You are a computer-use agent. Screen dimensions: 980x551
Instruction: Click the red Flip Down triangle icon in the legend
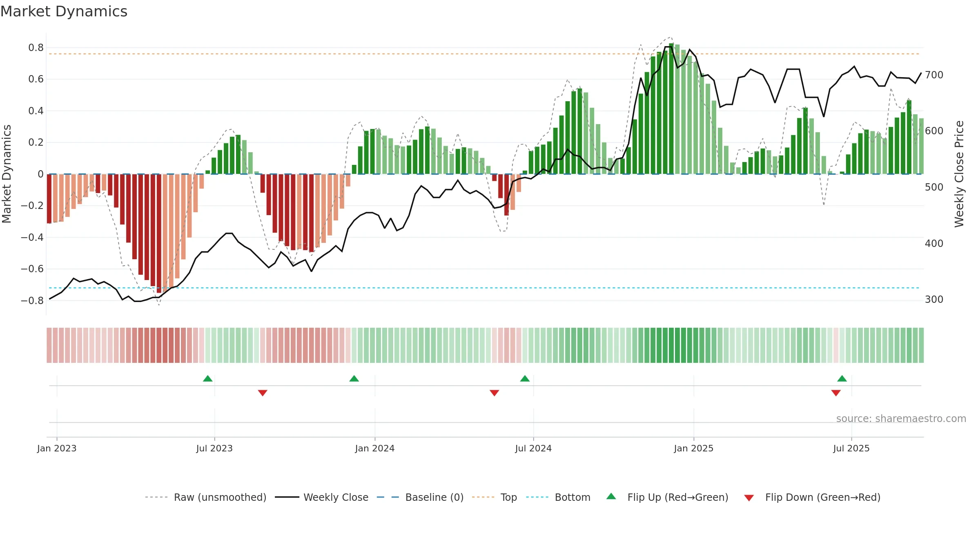coord(749,498)
